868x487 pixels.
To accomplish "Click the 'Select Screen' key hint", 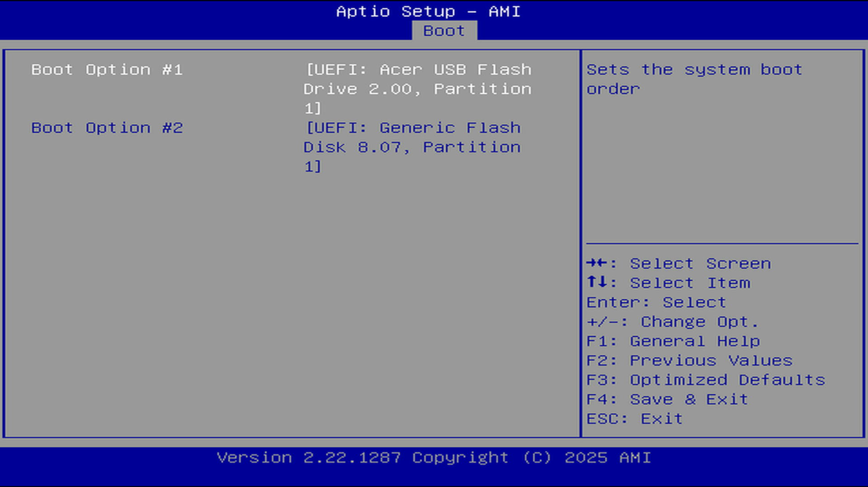I will coord(679,263).
